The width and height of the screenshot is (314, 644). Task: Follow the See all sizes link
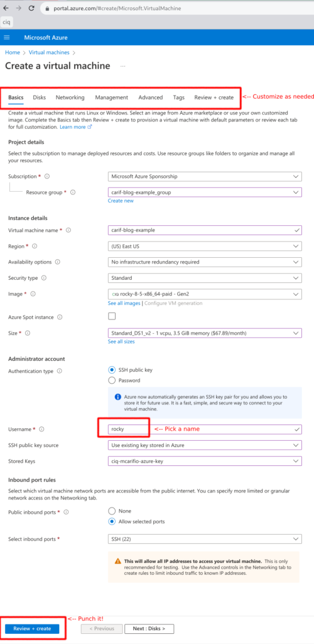coord(121,341)
